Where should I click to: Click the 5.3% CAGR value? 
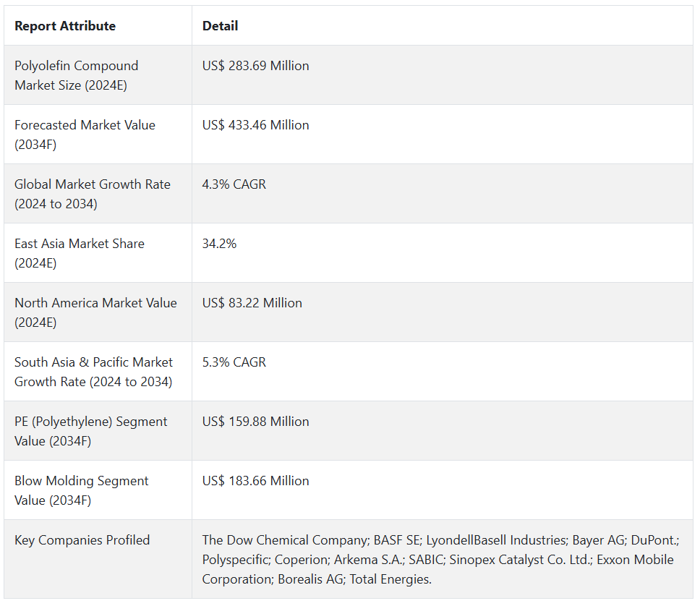(x=234, y=362)
